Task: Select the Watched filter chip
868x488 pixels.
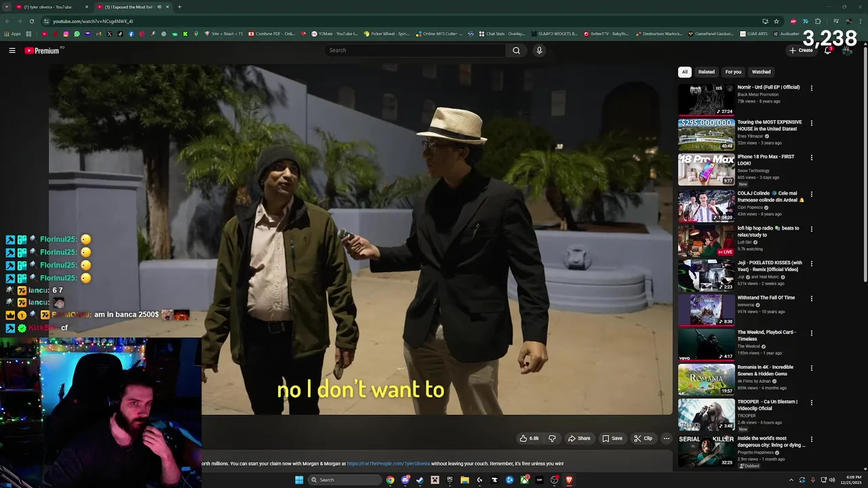Action: click(x=761, y=72)
